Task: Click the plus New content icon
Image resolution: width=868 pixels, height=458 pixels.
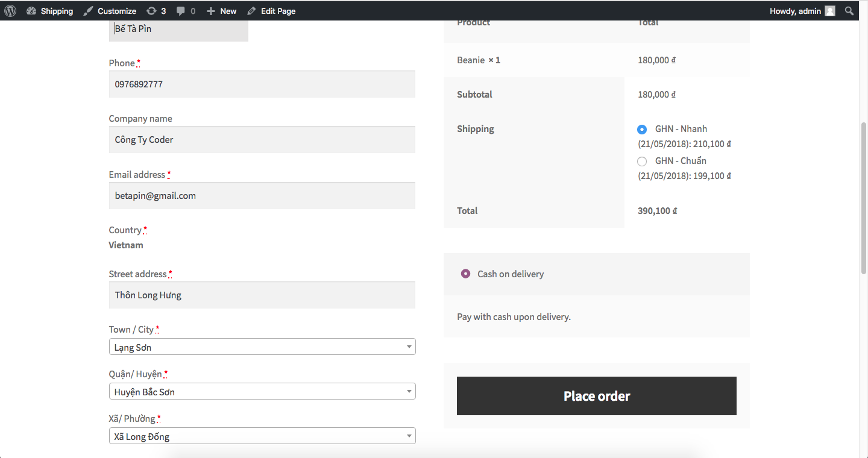Action: 211,11
